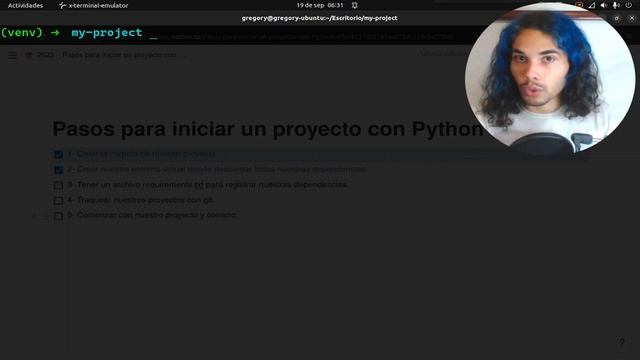Click the orange screen recording indicator
Viewport: 640px width, 360px height.
point(579,5)
